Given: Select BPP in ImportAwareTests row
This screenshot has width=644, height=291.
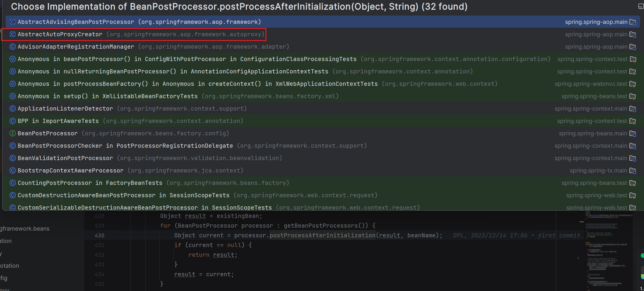Looking at the screenshot, I should (x=323, y=121).
